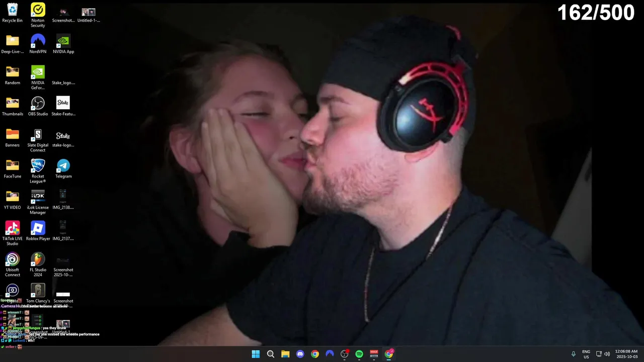
Task: Open the FaceTune folder
Action: [13, 169]
